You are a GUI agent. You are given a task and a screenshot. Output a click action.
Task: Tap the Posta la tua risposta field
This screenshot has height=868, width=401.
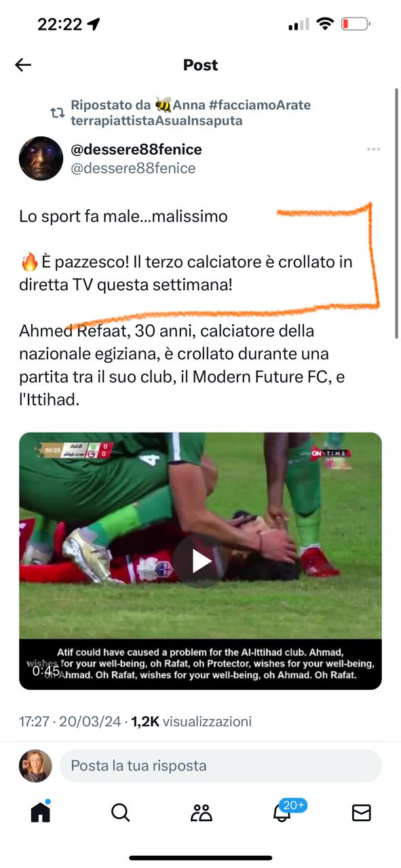(221, 766)
